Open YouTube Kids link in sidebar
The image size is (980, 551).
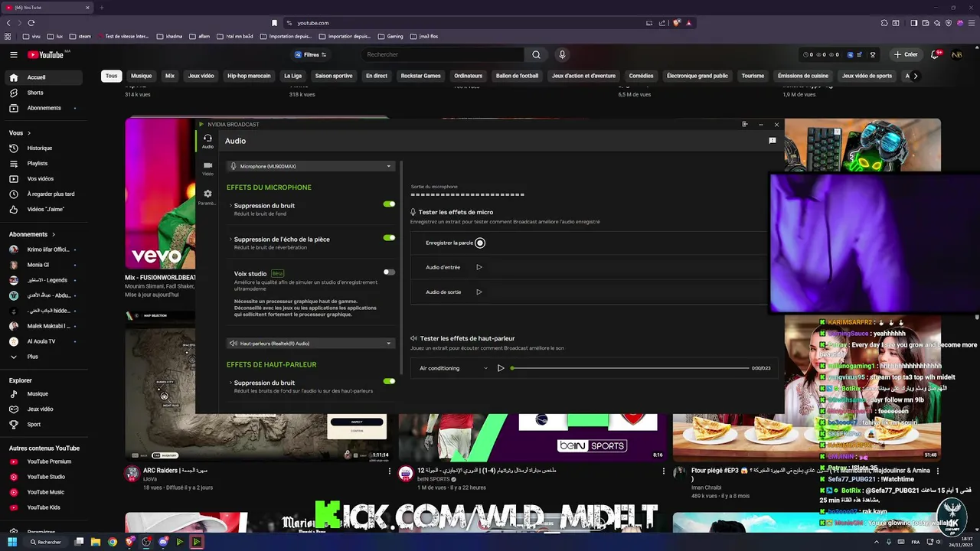click(x=44, y=507)
